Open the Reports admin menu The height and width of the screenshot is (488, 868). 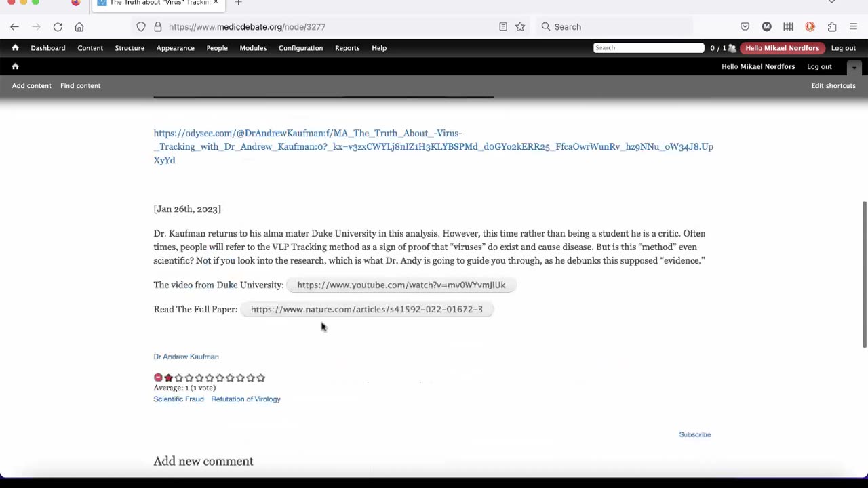coord(347,48)
